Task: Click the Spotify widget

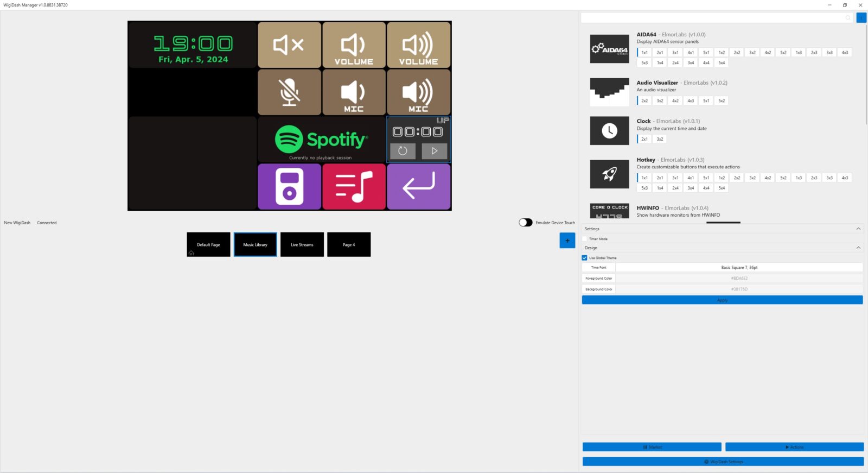Action: click(321, 140)
